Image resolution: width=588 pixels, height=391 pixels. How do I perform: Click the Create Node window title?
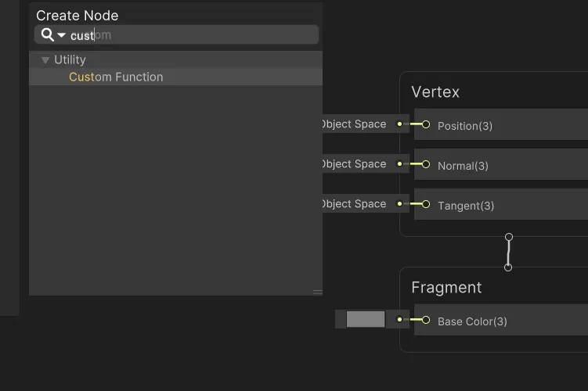point(78,16)
